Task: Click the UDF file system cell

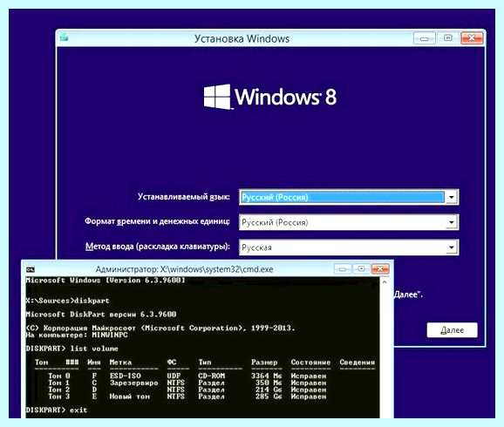Action: click(x=174, y=376)
